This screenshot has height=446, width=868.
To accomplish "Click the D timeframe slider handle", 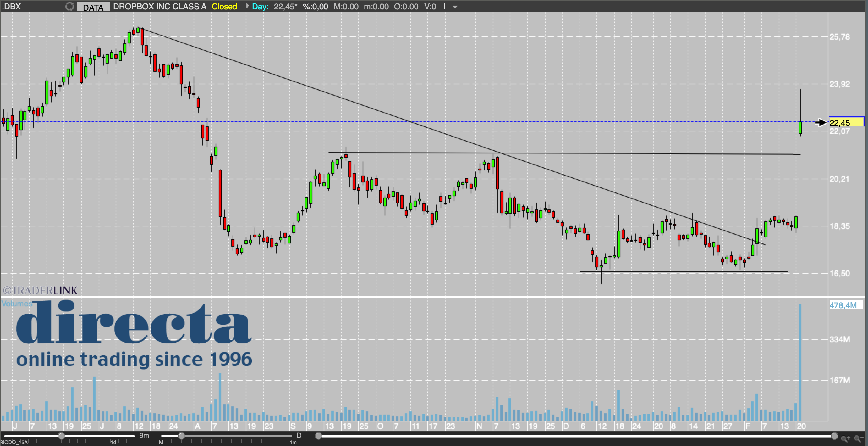I will (181, 436).
